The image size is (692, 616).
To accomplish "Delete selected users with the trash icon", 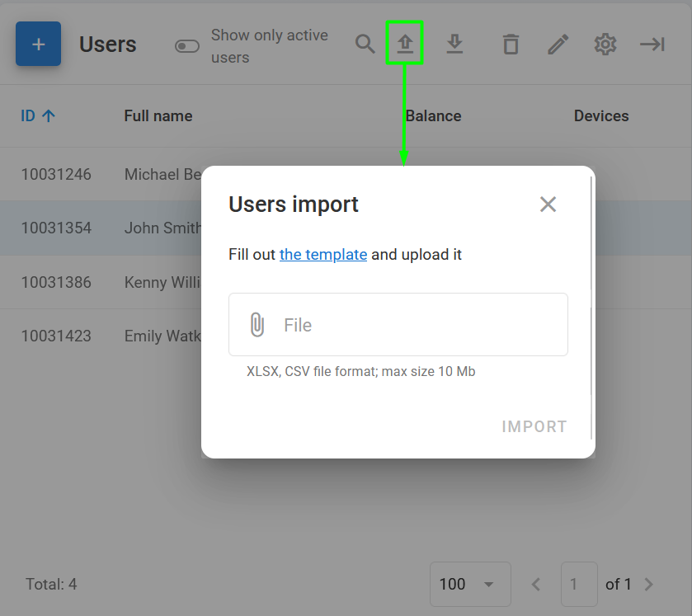I will (511, 45).
